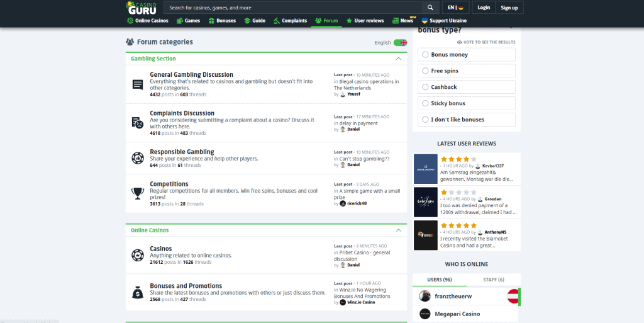Click the Complaints Discussion category icon
Viewport: 644px width, 323px height.
(138, 123)
